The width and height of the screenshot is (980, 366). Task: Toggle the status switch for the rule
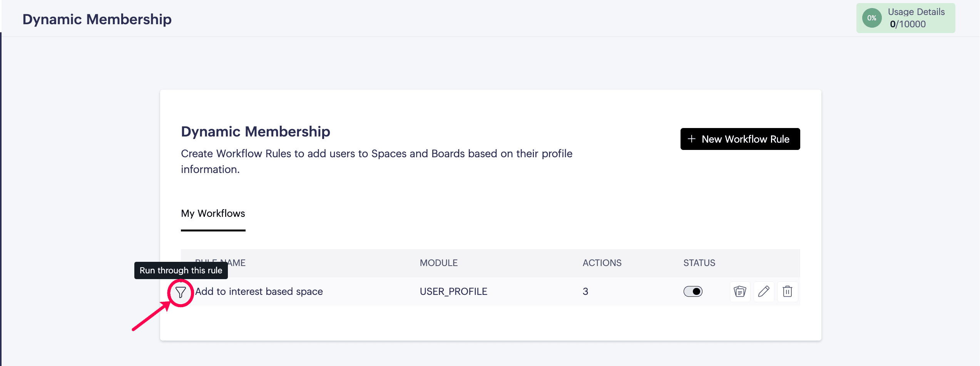point(693,291)
